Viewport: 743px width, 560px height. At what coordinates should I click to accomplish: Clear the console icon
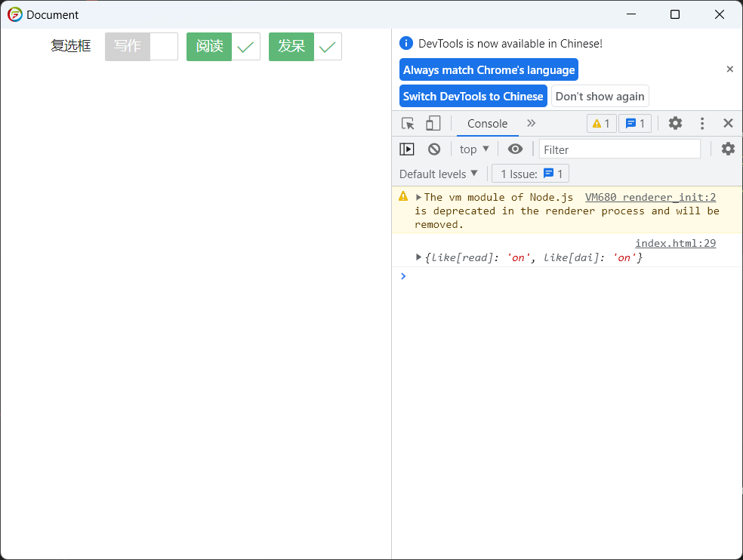[x=434, y=149]
